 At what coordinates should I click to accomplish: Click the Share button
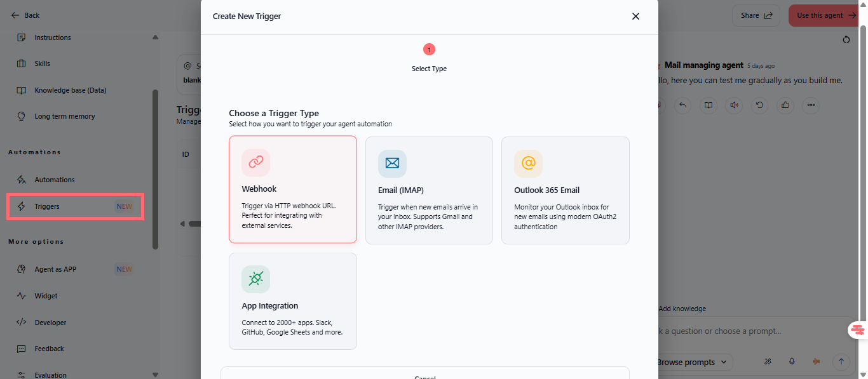(x=756, y=15)
